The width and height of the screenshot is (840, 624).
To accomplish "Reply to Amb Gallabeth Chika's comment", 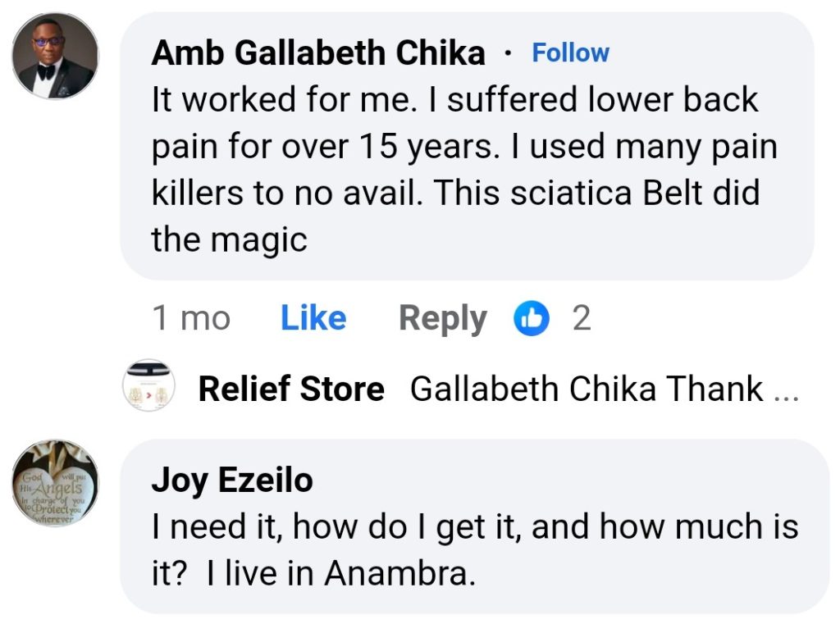I will click(442, 318).
